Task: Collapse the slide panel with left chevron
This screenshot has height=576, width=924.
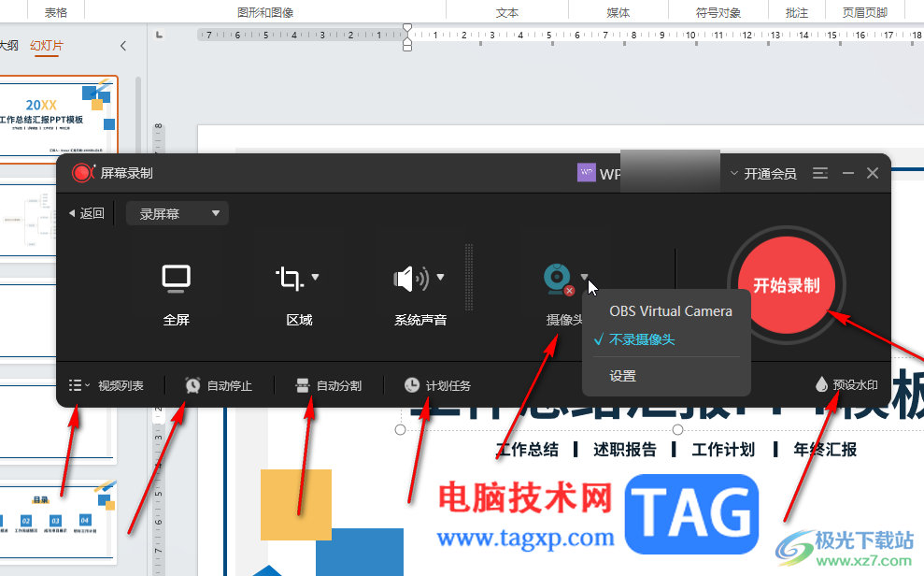Action: pyautogui.click(x=123, y=46)
